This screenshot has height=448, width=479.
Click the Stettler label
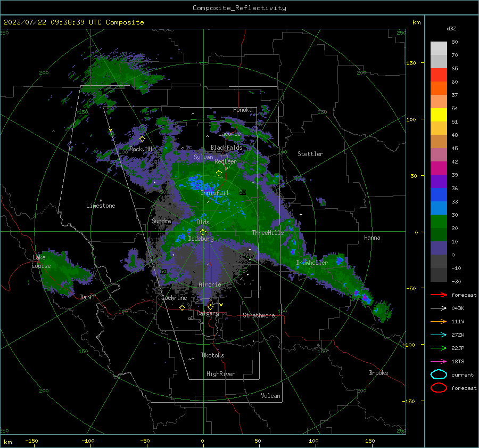310,154
